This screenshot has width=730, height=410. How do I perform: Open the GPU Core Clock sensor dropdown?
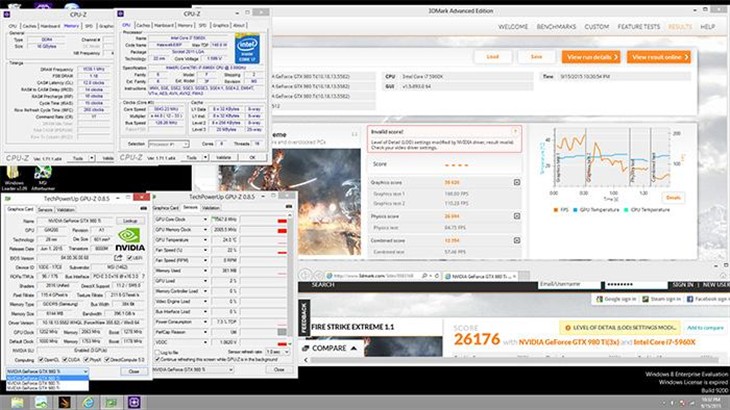205,219
